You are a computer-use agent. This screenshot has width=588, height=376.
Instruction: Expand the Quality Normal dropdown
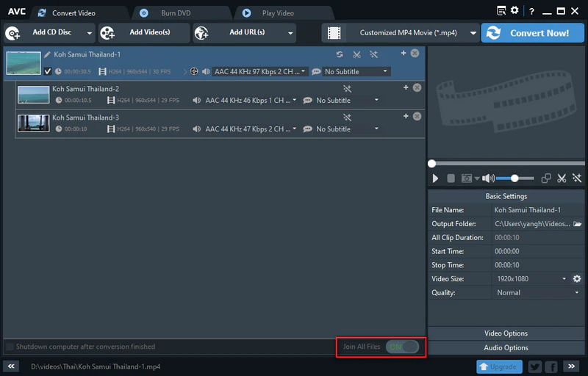tap(537, 293)
